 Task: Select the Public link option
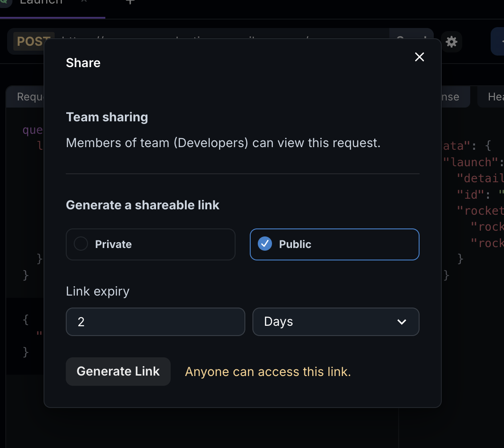[334, 244]
